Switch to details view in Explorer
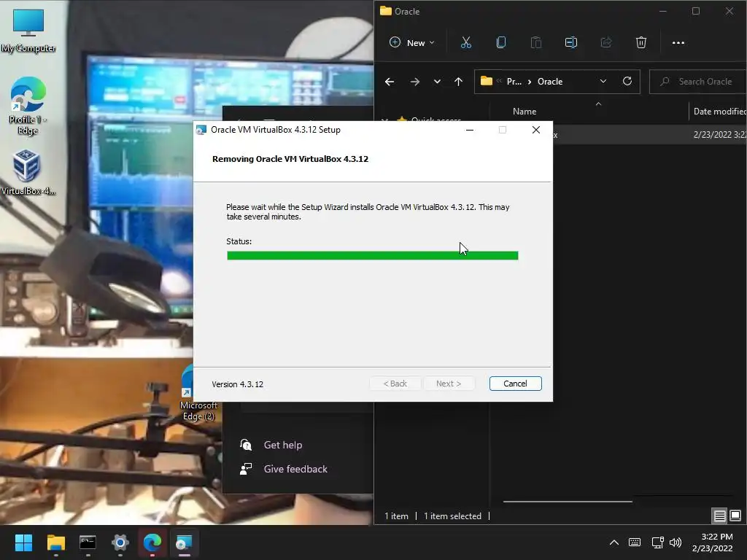 click(719, 516)
